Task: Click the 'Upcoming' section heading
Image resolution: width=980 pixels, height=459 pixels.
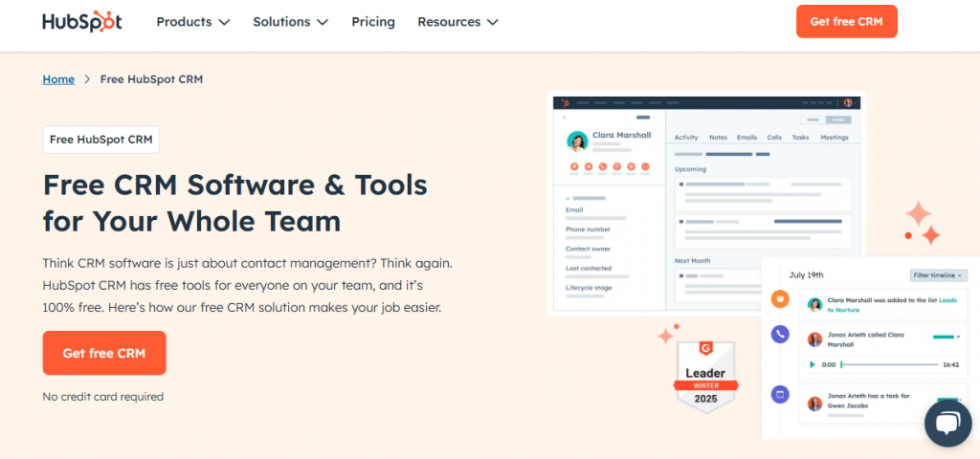Action: point(690,169)
